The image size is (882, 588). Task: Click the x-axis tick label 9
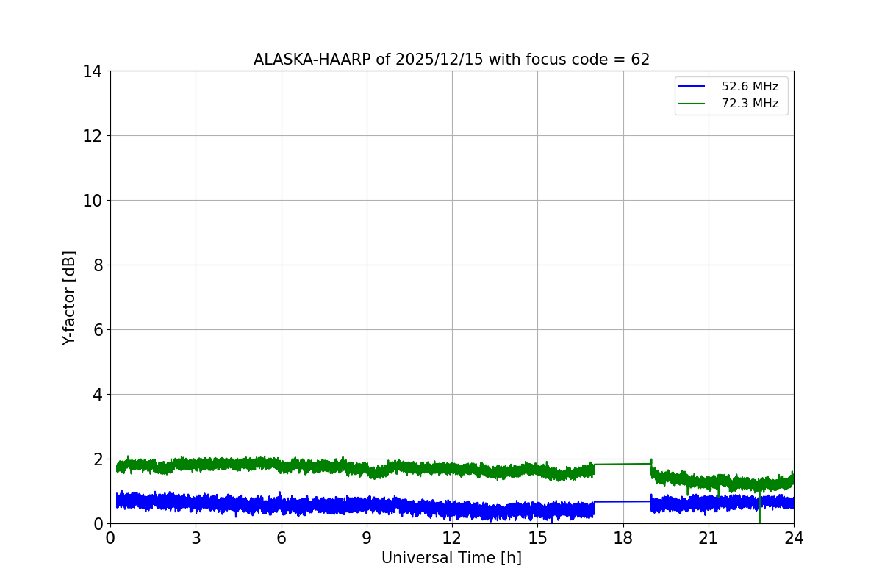click(367, 538)
